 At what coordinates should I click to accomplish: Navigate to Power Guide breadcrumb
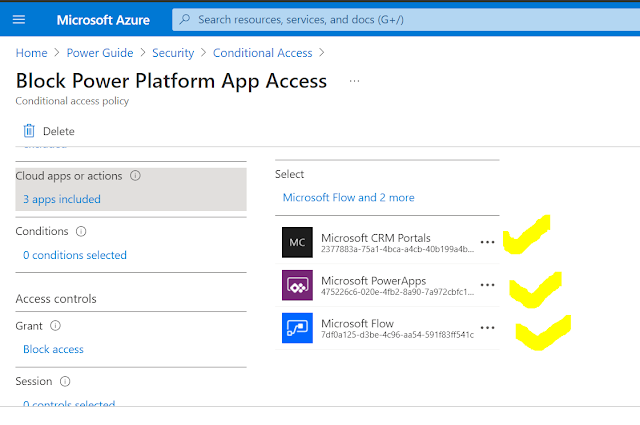click(99, 53)
